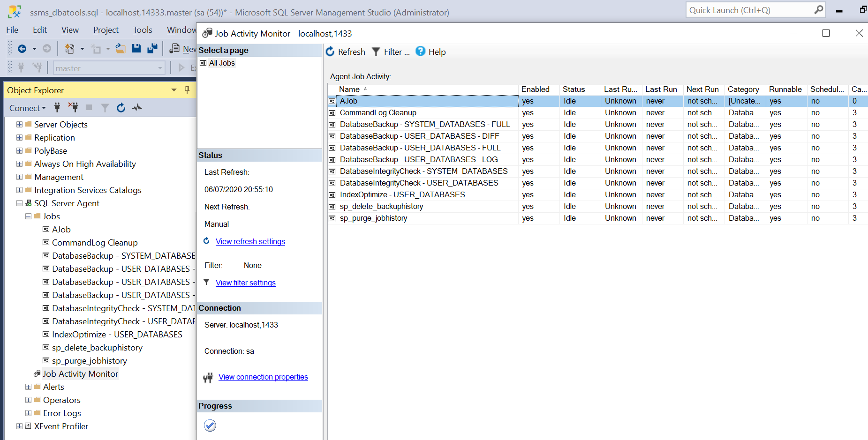Click Disconnect plug icon in Object Explorer
The height and width of the screenshot is (440, 868).
point(73,108)
